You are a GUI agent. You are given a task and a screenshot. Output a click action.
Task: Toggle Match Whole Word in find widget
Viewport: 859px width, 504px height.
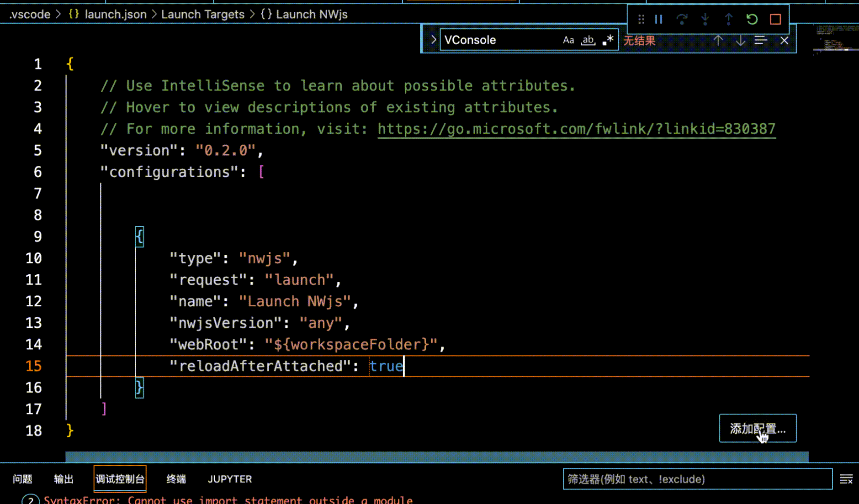click(588, 40)
